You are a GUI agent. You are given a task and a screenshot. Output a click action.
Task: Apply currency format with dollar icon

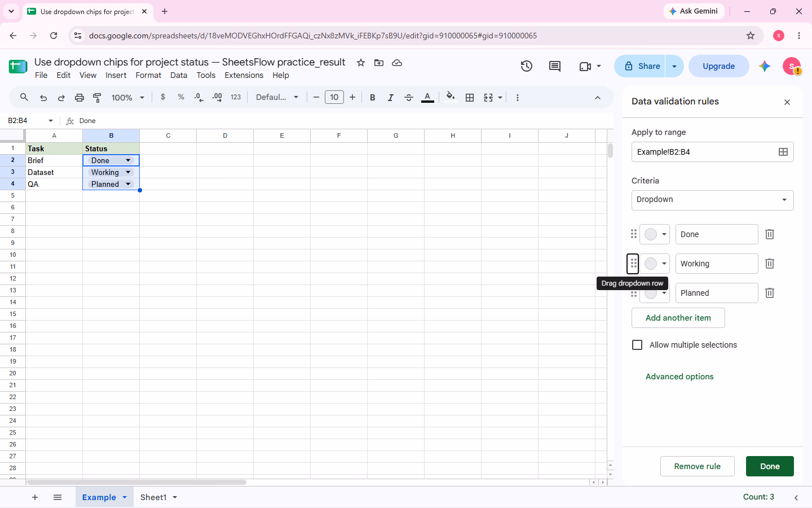tap(163, 97)
